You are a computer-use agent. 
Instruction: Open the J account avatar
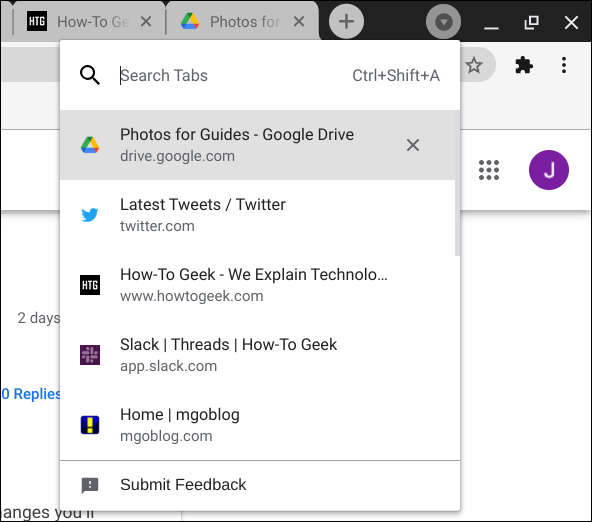click(x=549, y=170)
